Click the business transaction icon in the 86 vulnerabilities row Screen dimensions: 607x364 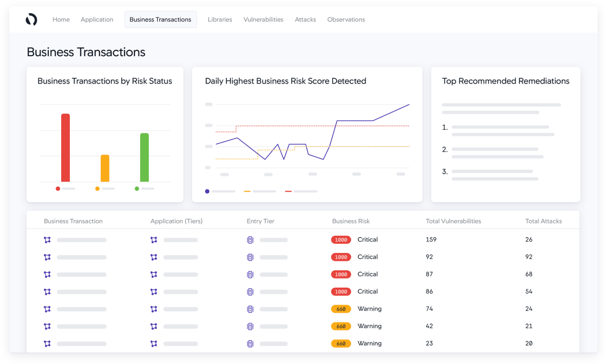(47, 292)
